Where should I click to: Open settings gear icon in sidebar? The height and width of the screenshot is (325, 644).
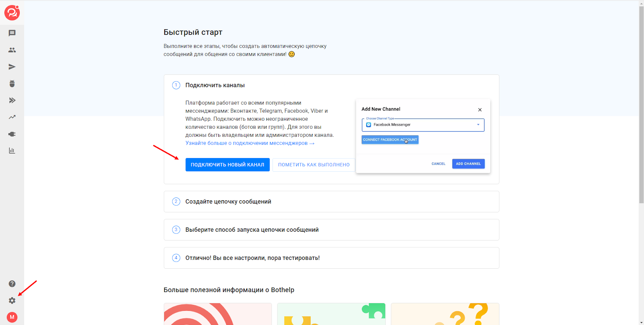point(12,300)
